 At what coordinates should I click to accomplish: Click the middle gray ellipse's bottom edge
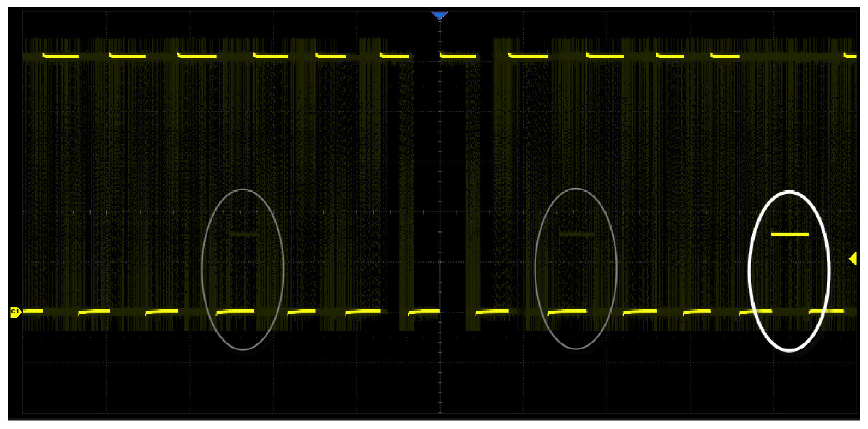[576, 348]
